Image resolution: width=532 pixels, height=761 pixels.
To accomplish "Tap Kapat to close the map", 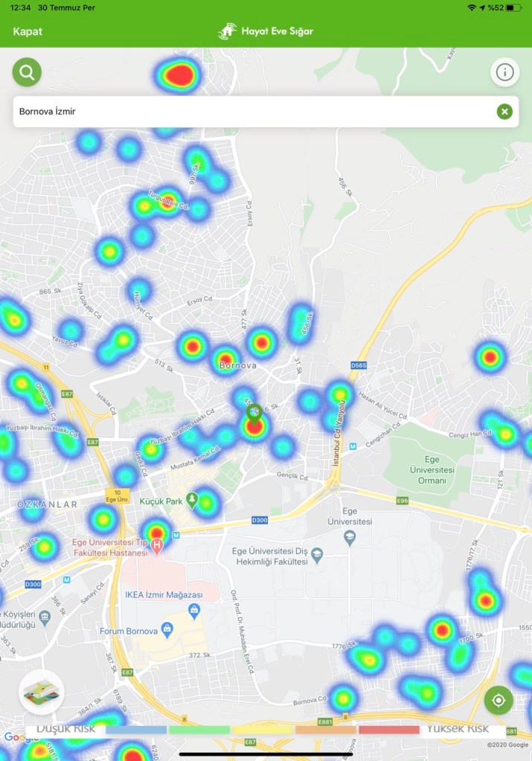I will [x=28, y=31].
